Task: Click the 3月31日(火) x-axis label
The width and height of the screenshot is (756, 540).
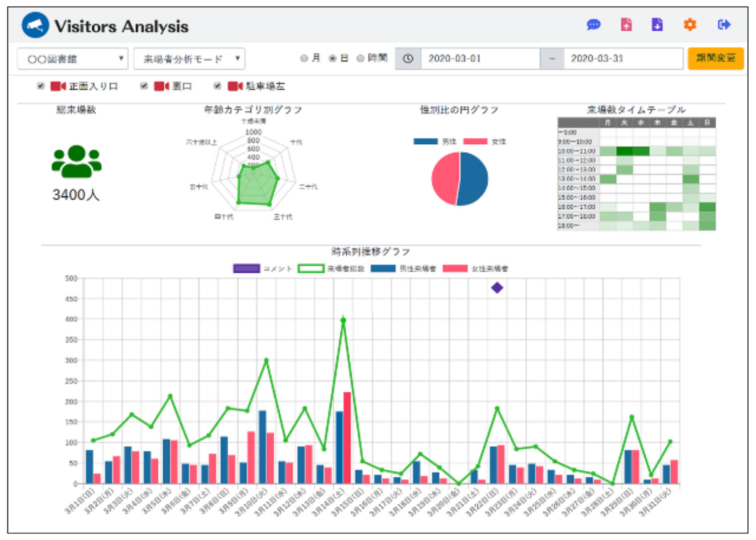Action: pyautogui.click(x=655, y=502)
